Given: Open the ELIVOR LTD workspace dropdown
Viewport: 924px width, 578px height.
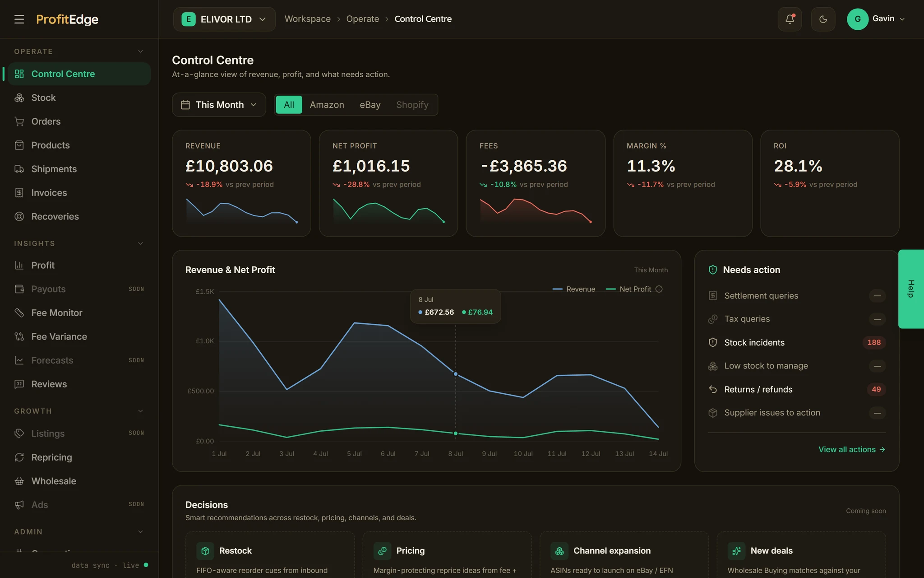Looking at the screenshot, I should point(224,19).
